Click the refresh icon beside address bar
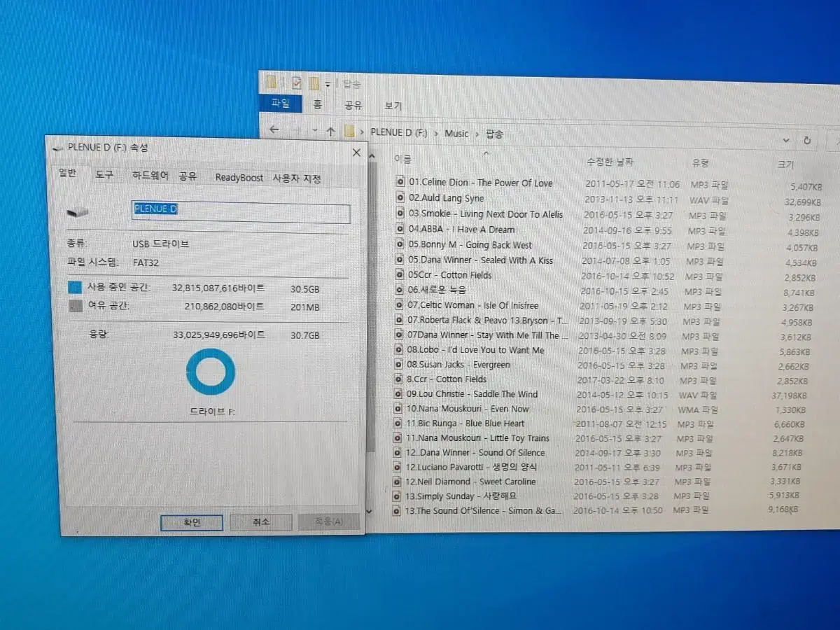 click(x=806, y=140)
